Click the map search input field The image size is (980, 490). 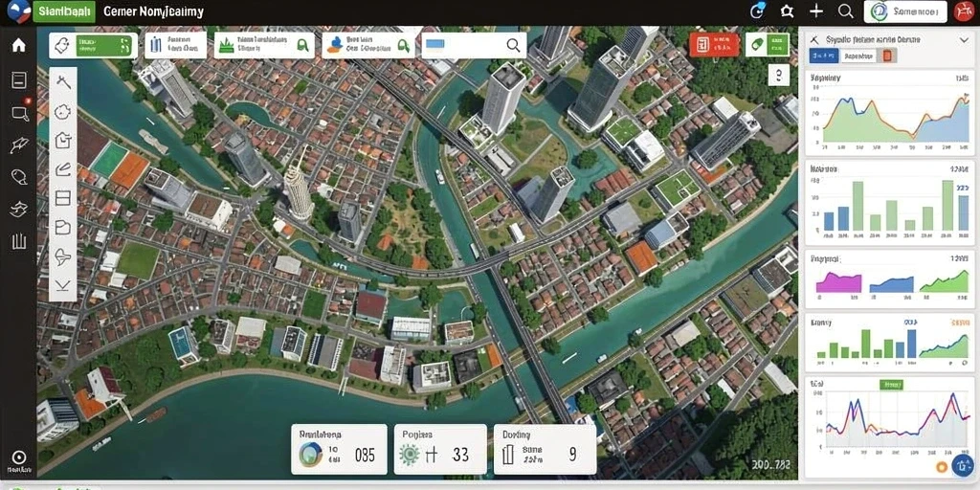(x=474, y=45)
